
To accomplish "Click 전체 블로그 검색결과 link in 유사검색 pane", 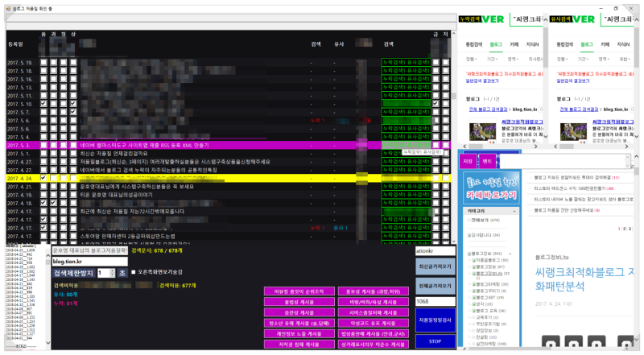I will pos(579,109).
